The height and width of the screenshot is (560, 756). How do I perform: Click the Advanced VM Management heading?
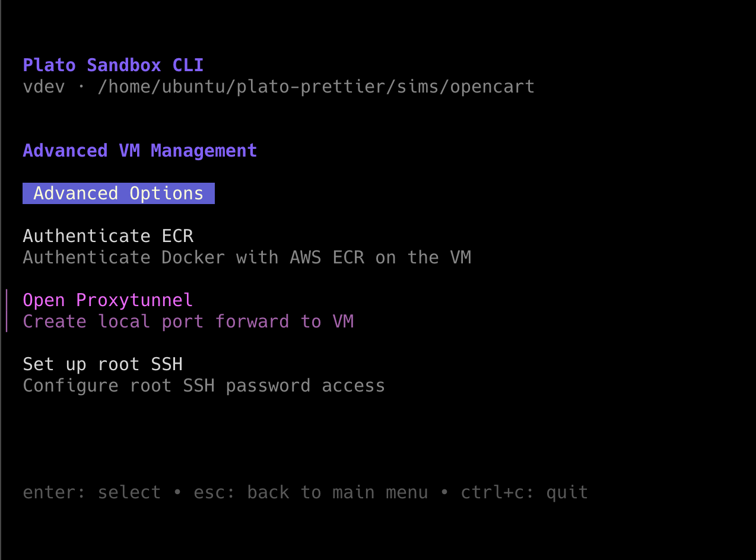(x=140, y=150)
